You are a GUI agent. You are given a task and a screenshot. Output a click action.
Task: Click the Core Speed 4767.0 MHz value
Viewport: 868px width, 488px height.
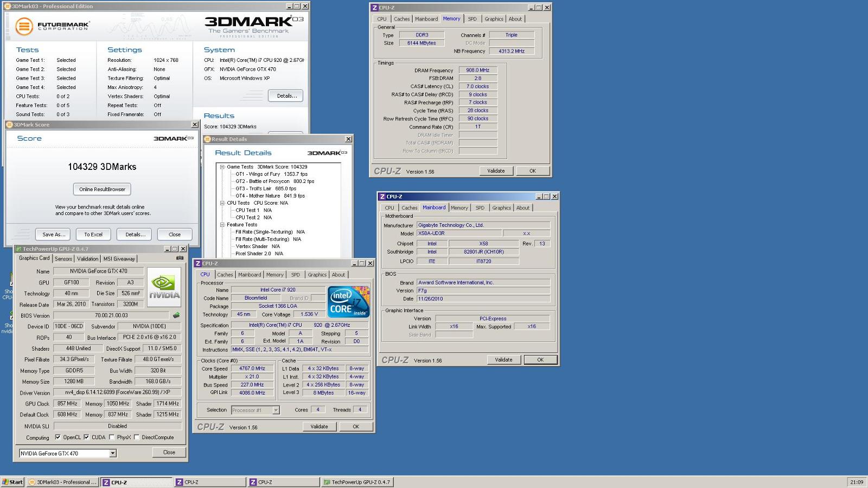click(x=252, y=369)
